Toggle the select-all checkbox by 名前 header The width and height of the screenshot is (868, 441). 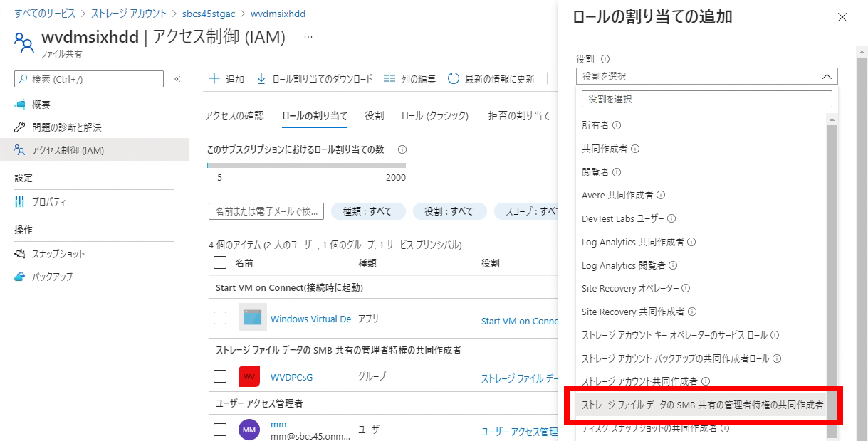220,263
